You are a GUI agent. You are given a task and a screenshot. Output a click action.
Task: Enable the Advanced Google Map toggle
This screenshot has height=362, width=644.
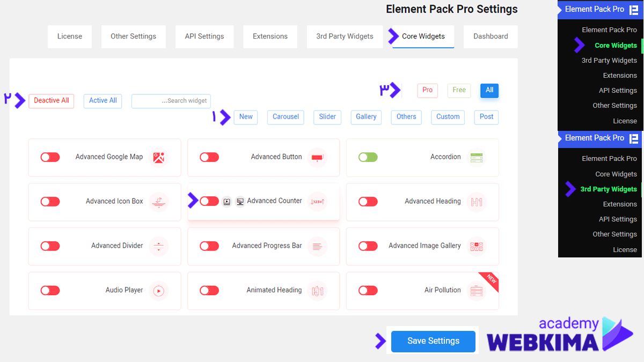(x=50, y=157)
